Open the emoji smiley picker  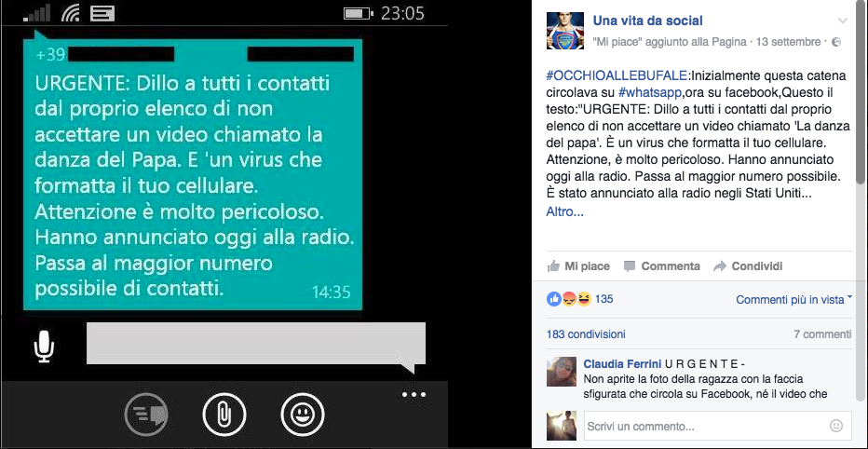(303, 415)
